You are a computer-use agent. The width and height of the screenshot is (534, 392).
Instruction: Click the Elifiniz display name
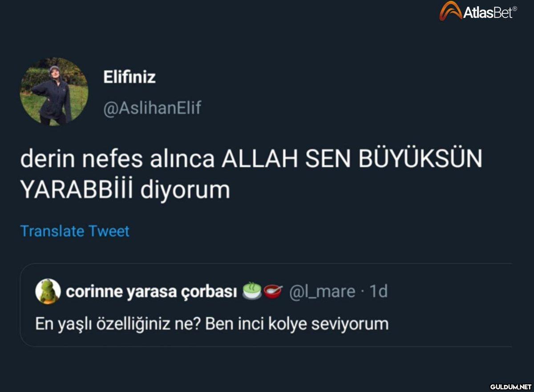point(129,77)
